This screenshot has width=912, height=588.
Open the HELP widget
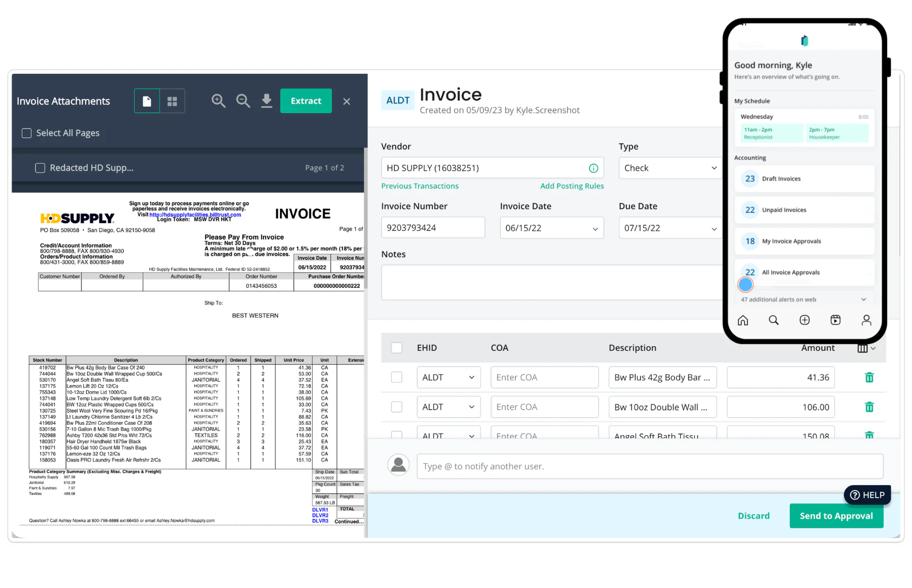point(867,495)
